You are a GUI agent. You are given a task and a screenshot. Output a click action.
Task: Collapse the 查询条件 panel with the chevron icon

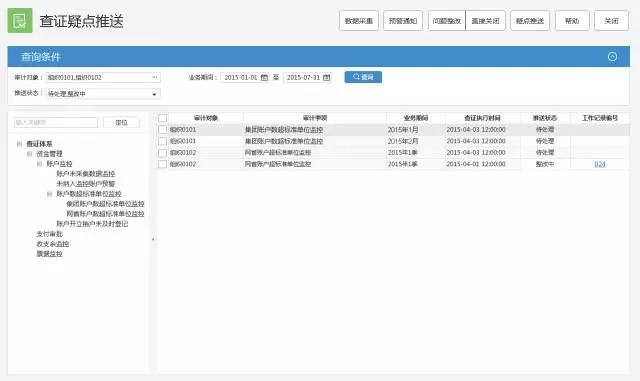612,57
